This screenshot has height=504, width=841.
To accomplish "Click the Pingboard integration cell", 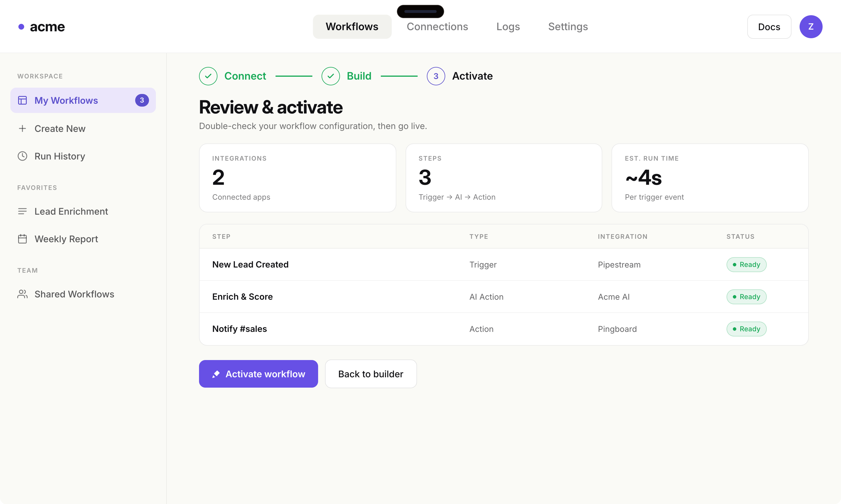I will (617, 329).
